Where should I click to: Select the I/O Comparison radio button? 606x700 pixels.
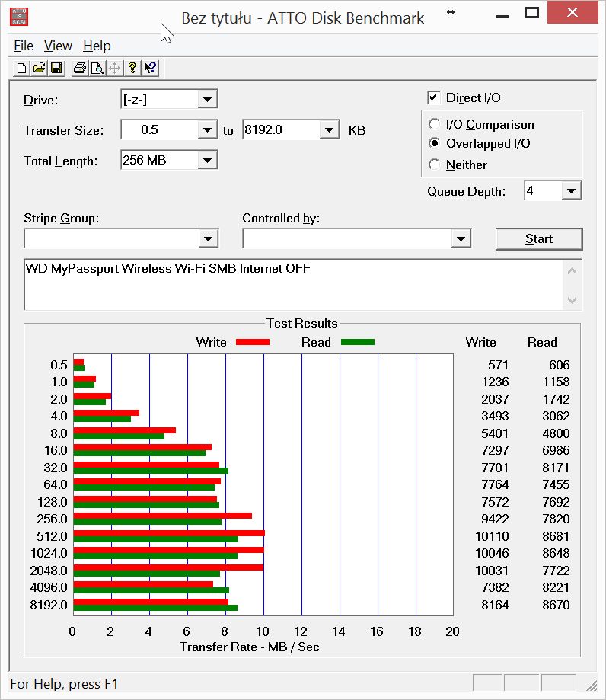pyautogui.click(x=434, y=123)
